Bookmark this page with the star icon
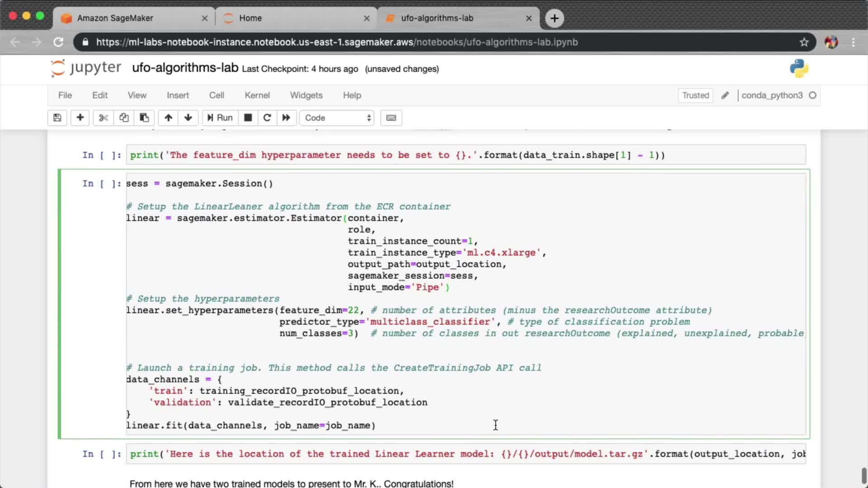The width and height of the screenshot is (868, 488). [x=804, y=42]
